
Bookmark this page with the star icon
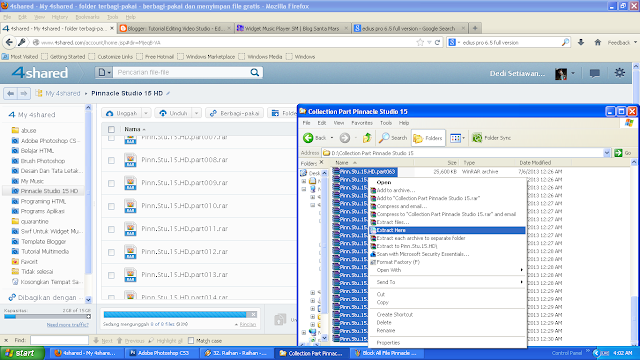point(420,42)
